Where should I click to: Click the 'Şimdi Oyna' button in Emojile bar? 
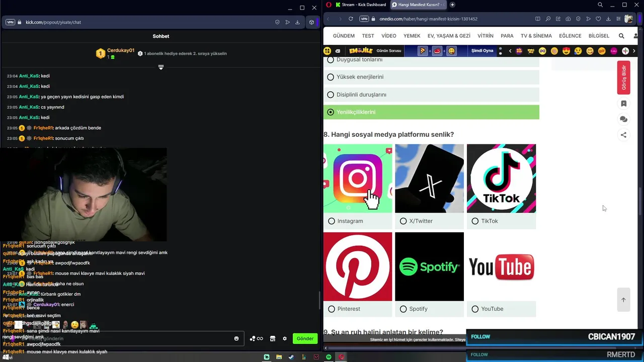tap(482, 51)
